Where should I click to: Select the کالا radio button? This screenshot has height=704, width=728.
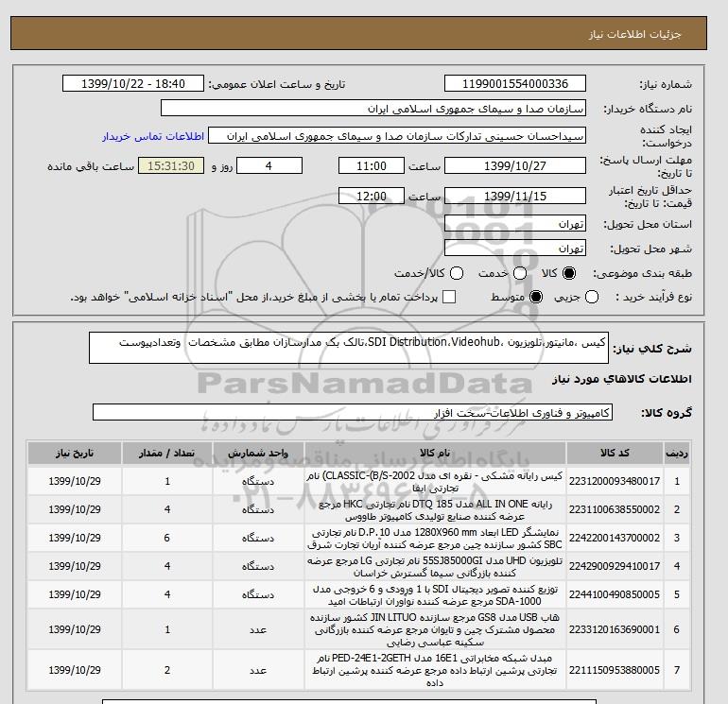click(x=568, y=273)
